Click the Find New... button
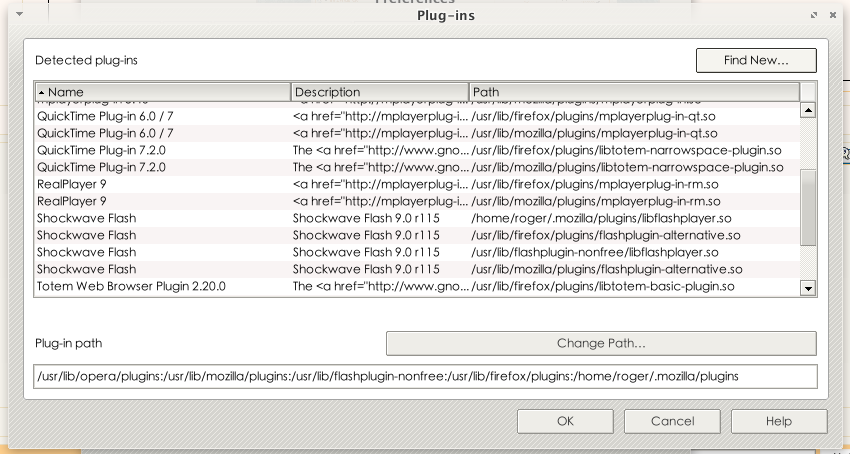The image size is (850, 454). point(756,60)
